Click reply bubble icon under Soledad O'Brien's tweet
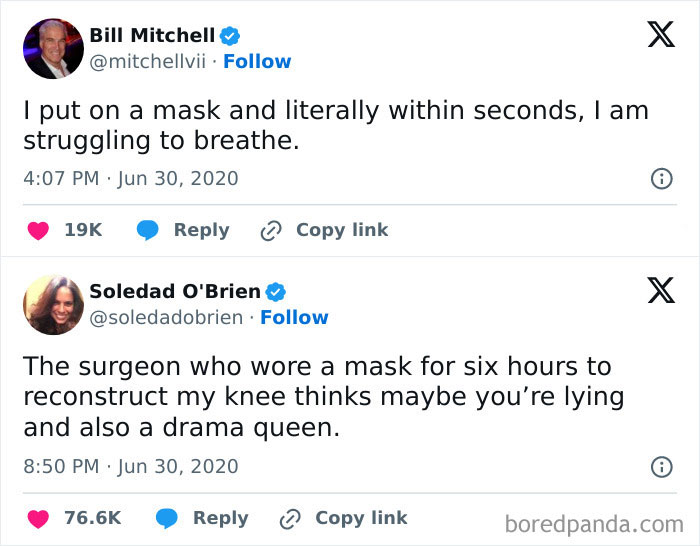This screenshot has height=546, width=700. click(167, 518)
